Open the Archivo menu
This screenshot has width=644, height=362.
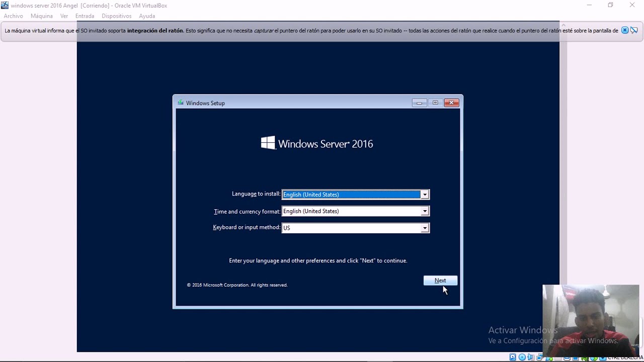[14, 16]
